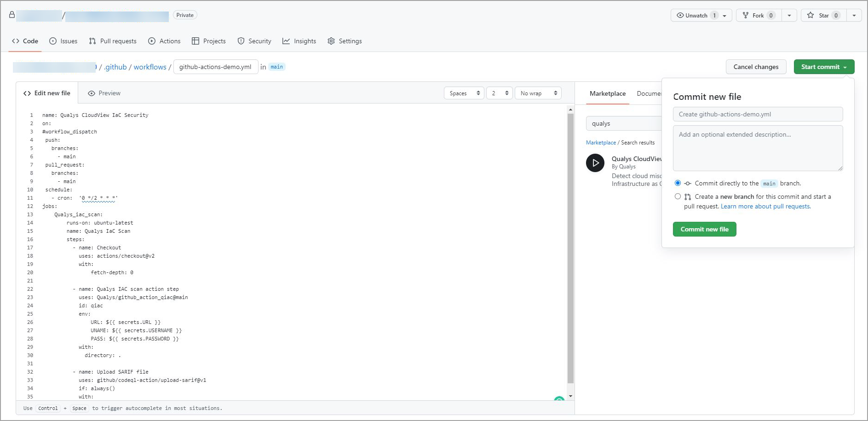Click the Security shield icon
The width and height of the screenshot is (868, 421).
(241, 41)
